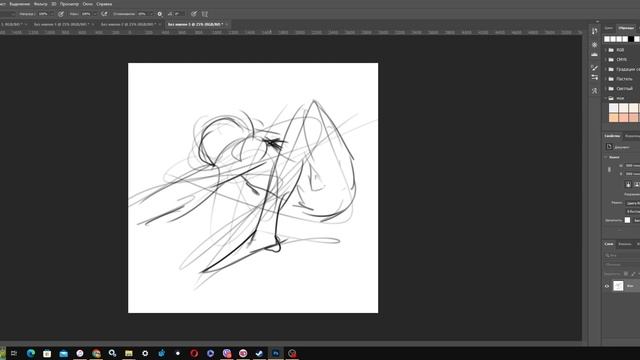Expand the Пастель swatch folder

pos(606,79)
